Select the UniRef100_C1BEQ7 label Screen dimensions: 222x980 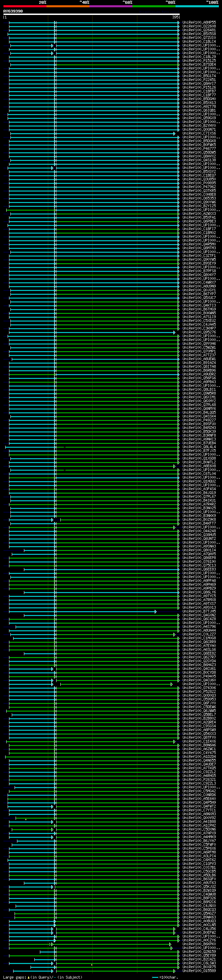tap(199, 175)
